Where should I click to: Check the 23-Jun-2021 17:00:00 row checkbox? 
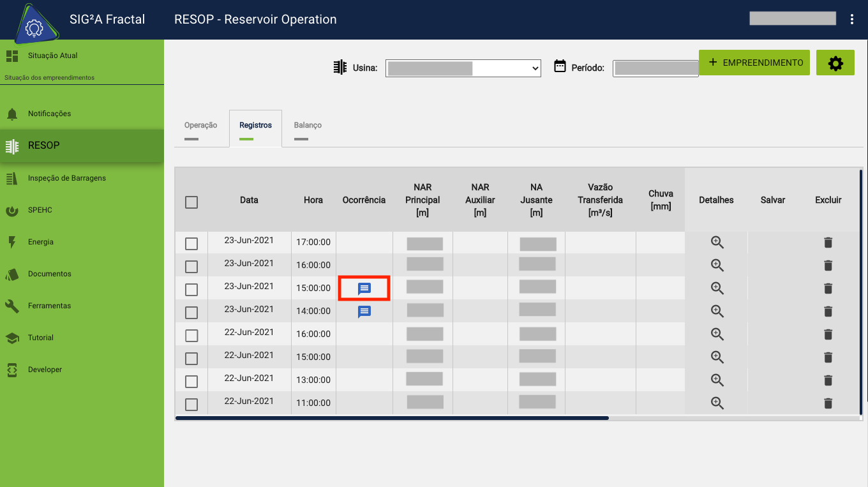click(x=191, y=244)
